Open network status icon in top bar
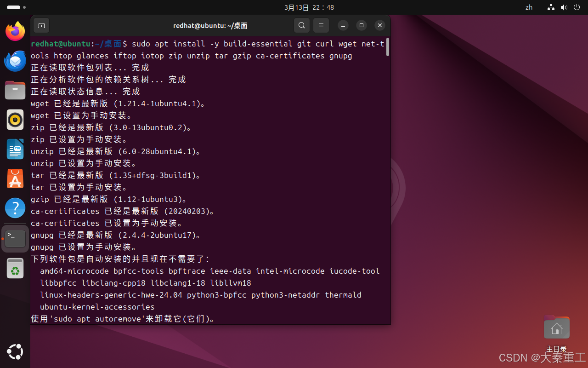This screenshot has width=588, height=368. click(551, 7)
